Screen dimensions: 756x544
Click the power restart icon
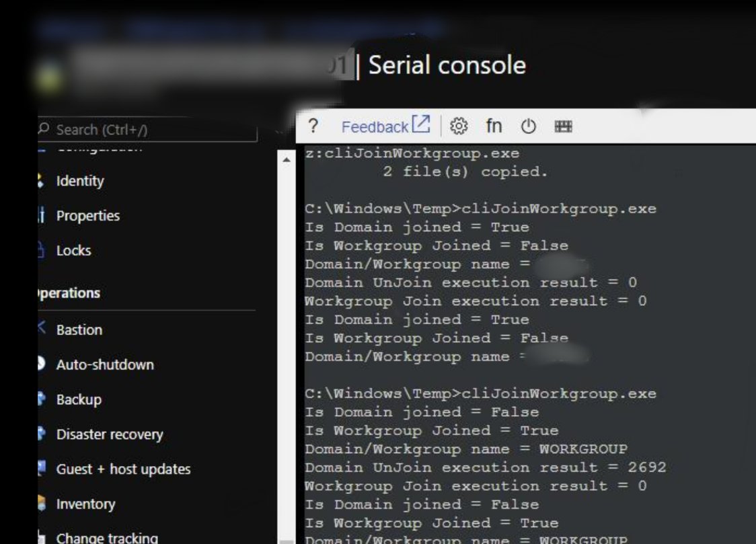coord(529,126)
